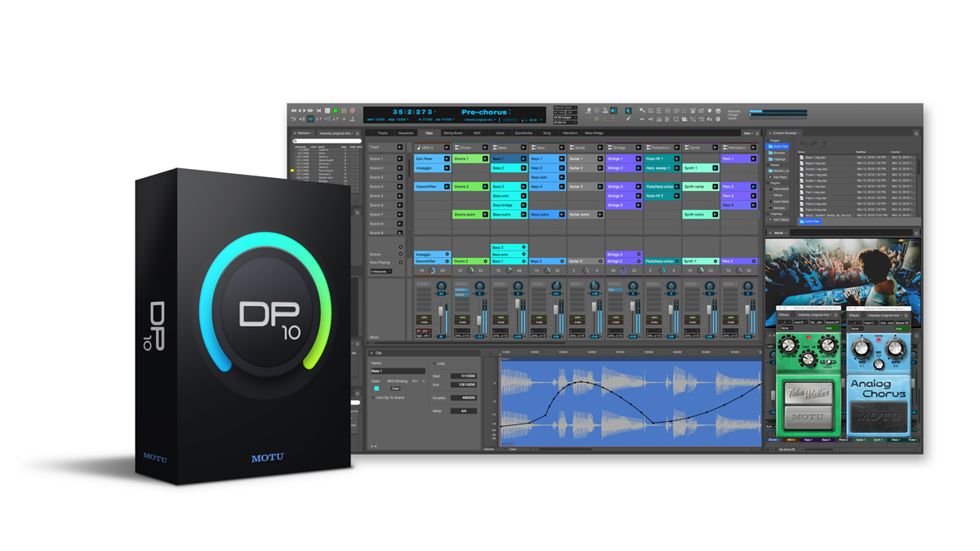Stop the now-playing Drums 2 clip
The width and height of the screenshot is (980, 551).
pyautogui.click(x=485, y=261)
